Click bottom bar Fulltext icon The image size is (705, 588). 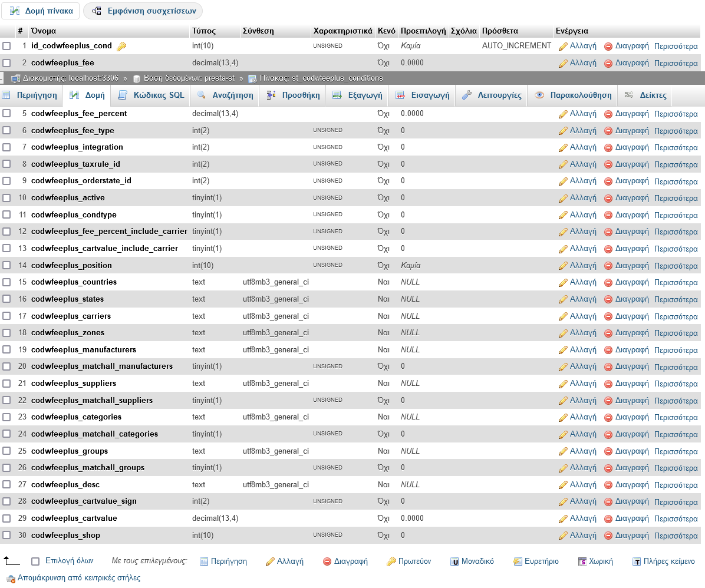click(637, 561)
